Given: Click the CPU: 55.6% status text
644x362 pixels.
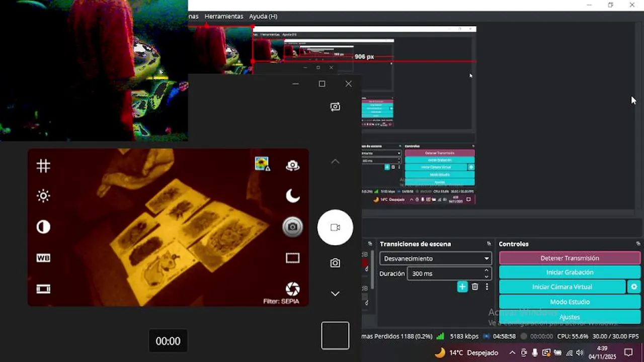Looking at the screenshot, I should point(573,336).
